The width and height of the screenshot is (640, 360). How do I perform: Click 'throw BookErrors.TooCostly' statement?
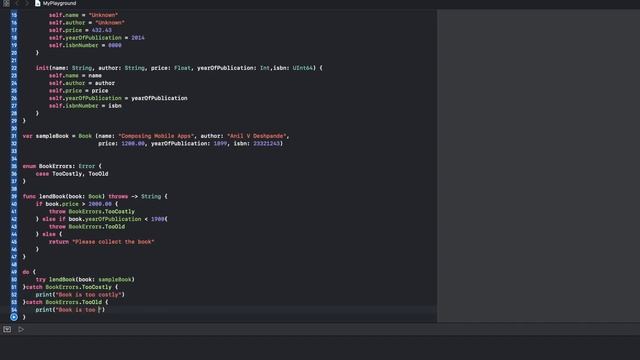point(92,211)
